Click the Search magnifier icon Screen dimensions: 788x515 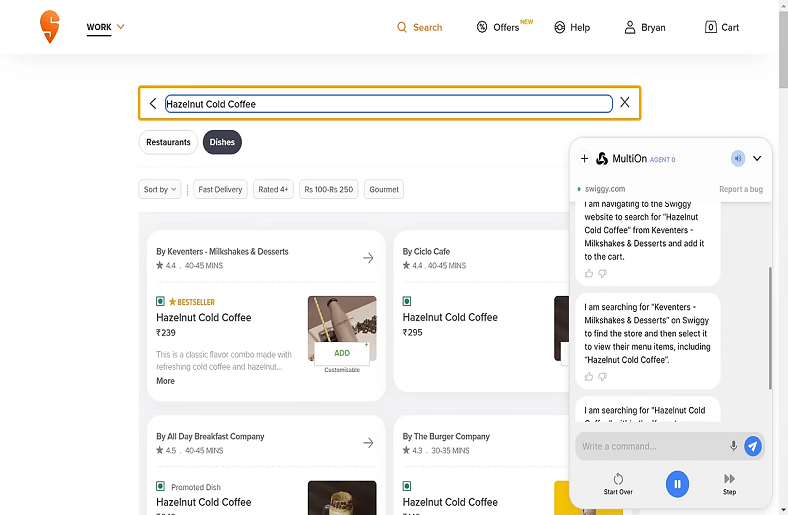pyautogui.click(x=402, y=27)
